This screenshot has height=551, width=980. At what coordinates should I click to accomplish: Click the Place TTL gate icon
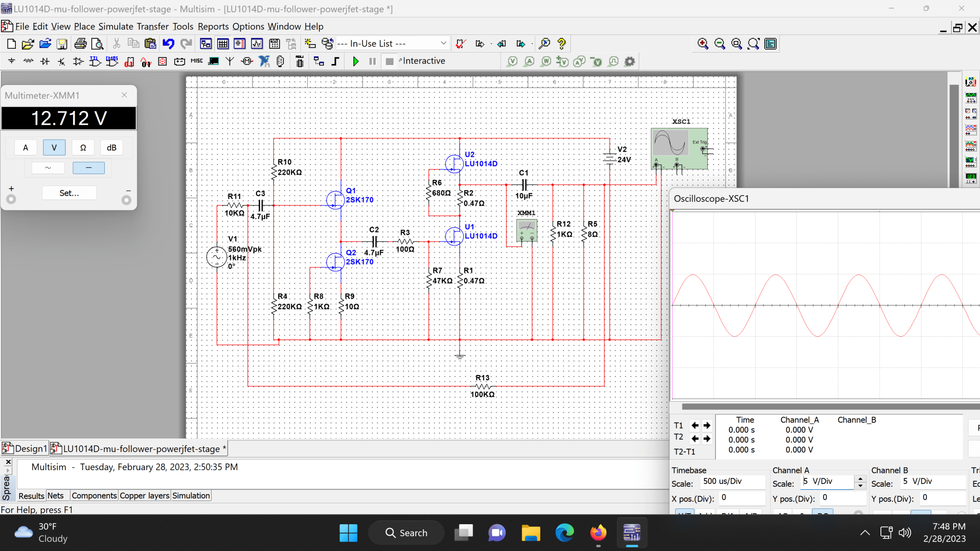(95, 61)
